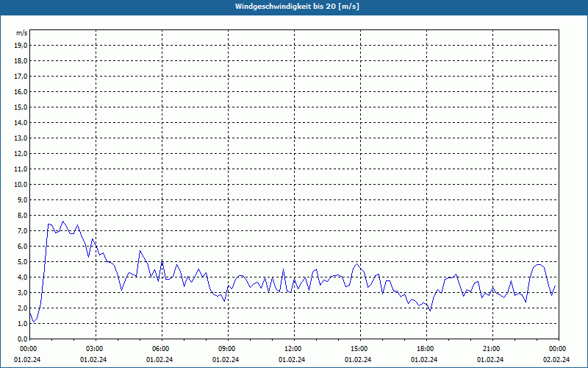Viewport: 588px width, 368px height.
Task: Click the y-axis label "4,0"
Action: (22, 277)
